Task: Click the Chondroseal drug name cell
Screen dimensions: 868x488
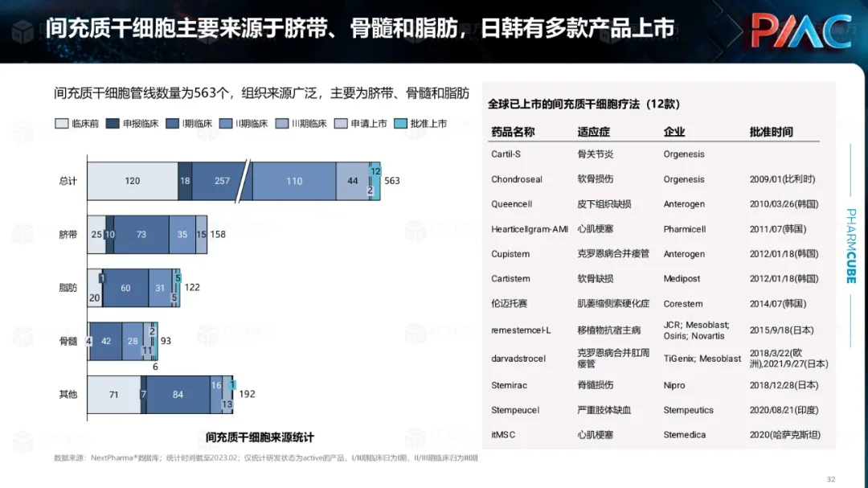Action: pyautogui.click(x=517, y=179)
